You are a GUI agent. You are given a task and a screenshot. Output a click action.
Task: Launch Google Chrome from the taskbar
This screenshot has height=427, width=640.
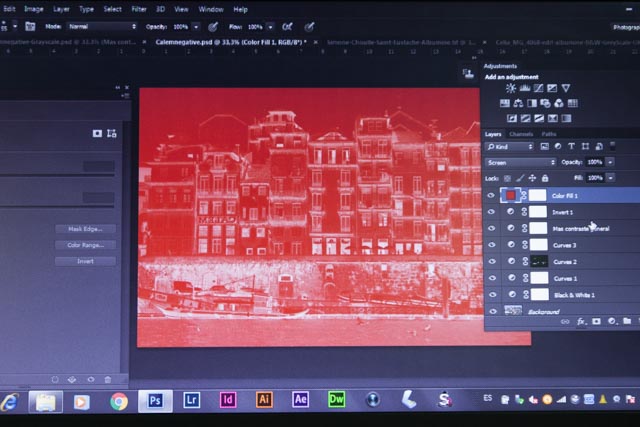(119, 401)
